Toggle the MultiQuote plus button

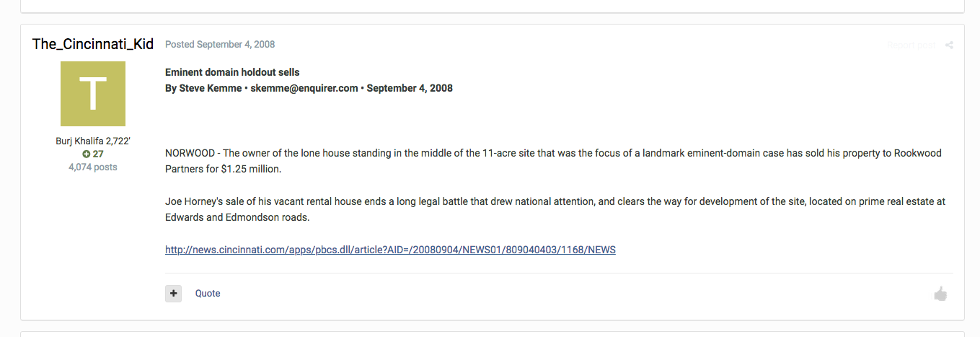coord(173,294)
